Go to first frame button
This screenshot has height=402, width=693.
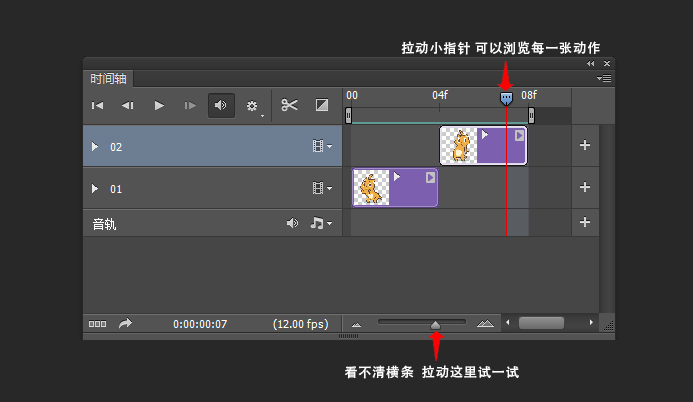[x=97, y=106]
